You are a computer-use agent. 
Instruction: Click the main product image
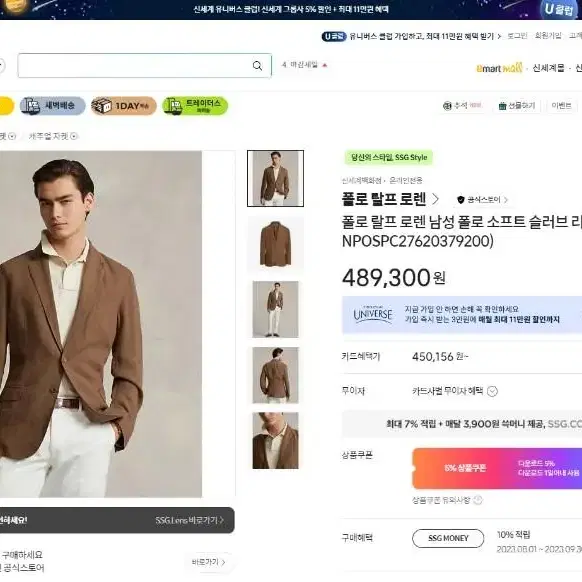click(101, 324)
